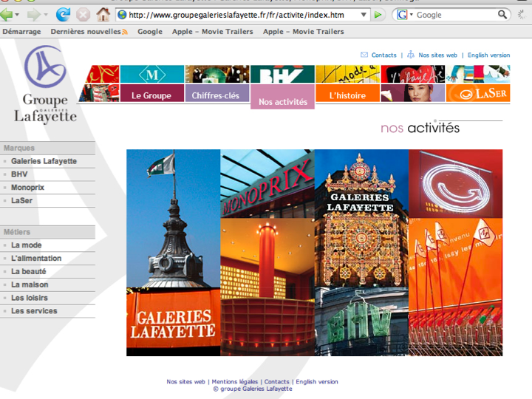
Task: Open the address bar history dropdown arrow
Action: coord(364,15)
